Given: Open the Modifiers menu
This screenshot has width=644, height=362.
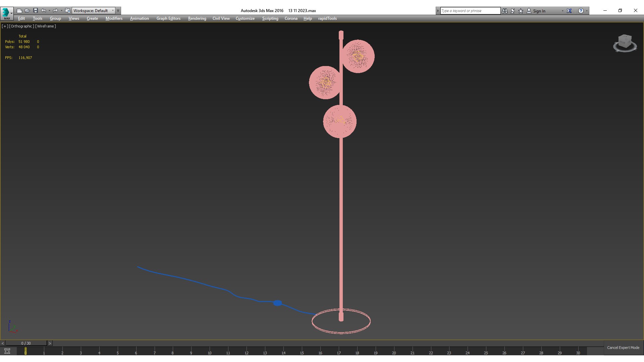Looking at the screenshot, I should 114,18.
